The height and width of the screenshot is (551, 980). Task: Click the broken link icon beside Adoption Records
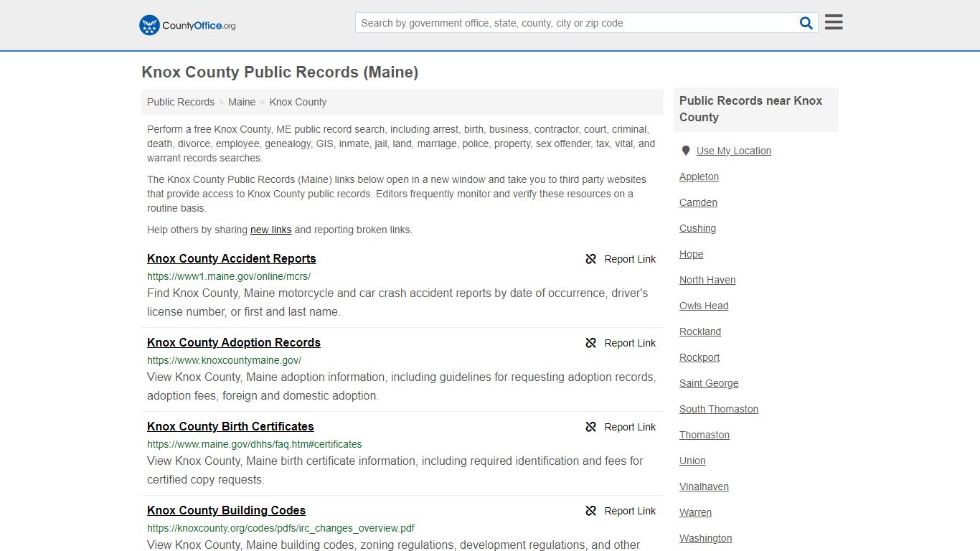tap(590, 343)
